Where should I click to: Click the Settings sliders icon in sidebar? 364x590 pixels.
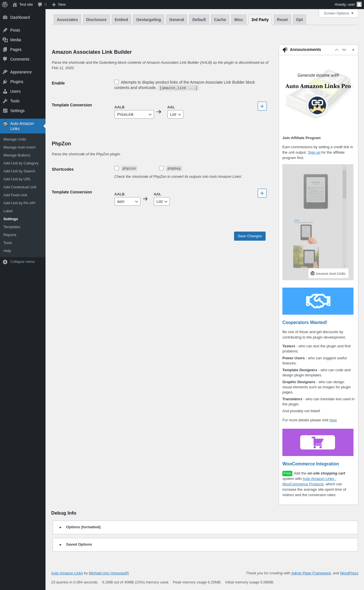pos(5,111)
